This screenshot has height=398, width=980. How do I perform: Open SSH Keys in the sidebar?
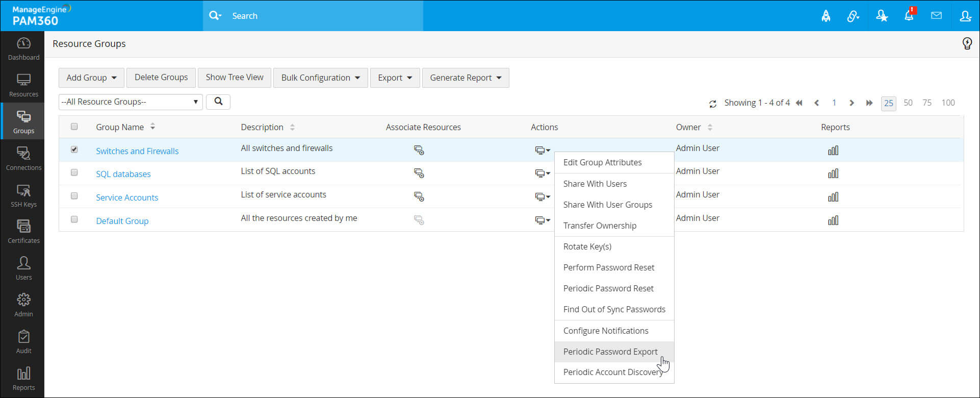pyautogui.click(x=23, y=196)
